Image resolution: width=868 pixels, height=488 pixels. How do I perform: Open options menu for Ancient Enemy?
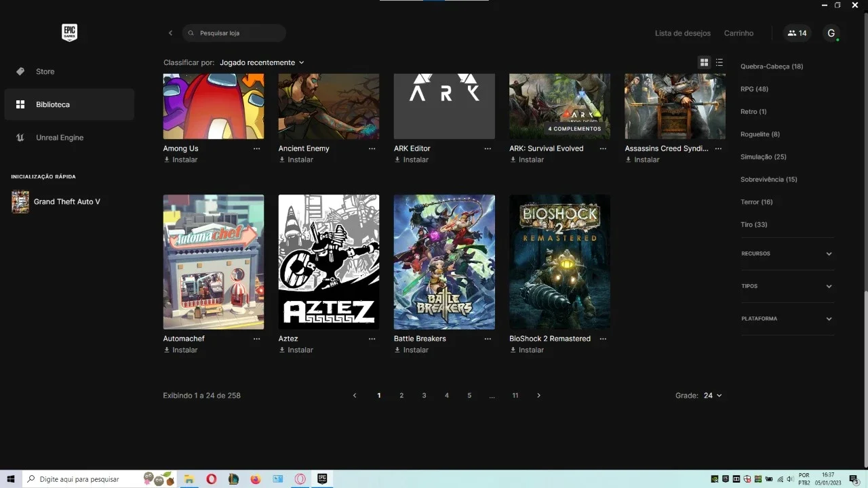pyautogui.click(x=372, y=148)
